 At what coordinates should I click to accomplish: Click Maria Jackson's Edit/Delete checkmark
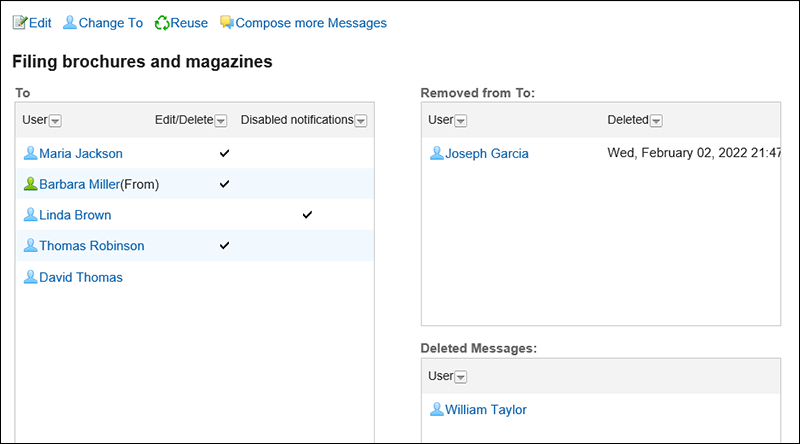pos(224,153)
